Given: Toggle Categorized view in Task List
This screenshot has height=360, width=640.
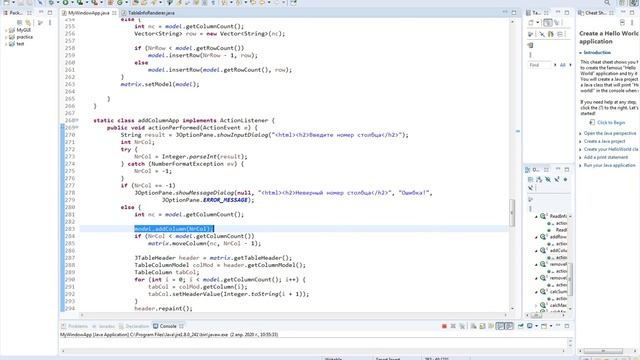Looking at the screenshot, I should (x=548, y=23).
